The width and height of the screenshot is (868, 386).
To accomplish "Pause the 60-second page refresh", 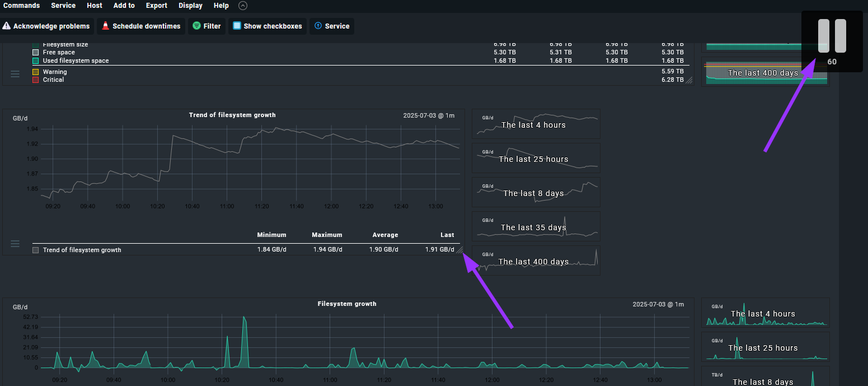I will click(832, 36).
